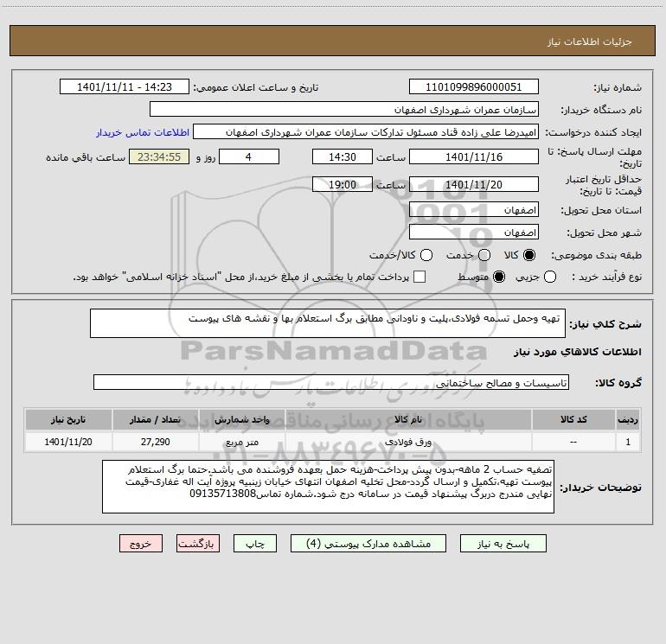
Task: Click the شهر محل تحویل field
Action: [474, 233]
